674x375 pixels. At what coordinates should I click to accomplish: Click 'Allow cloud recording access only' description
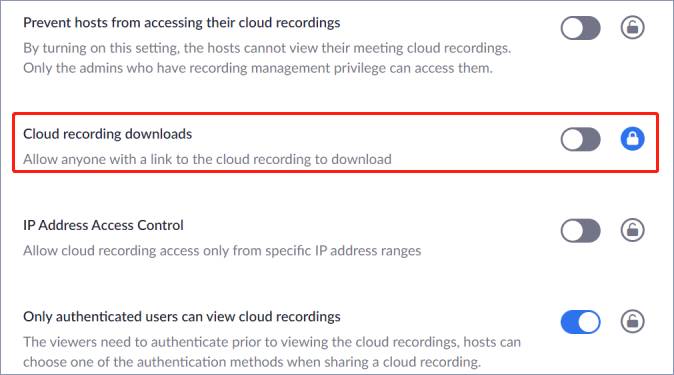pos(222,251)
